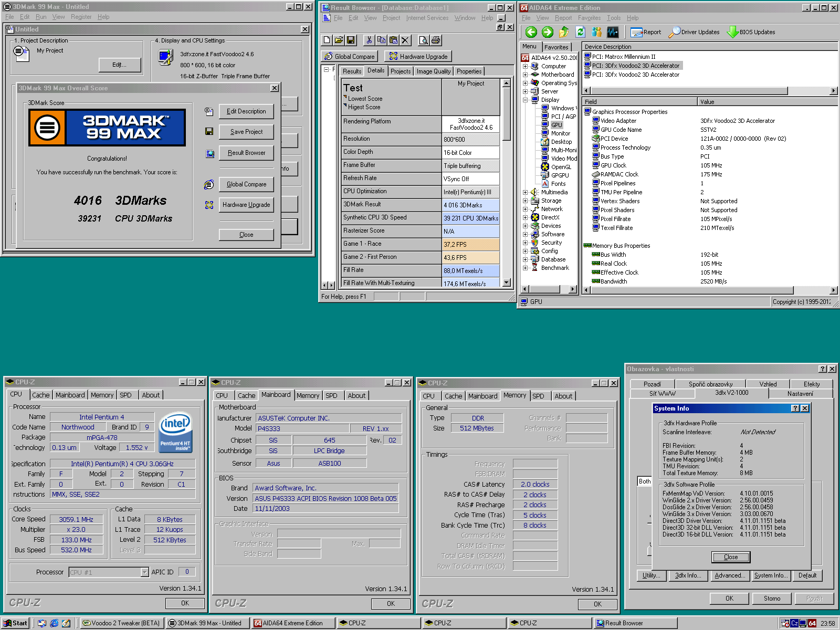Click Driver Updates in AIDA64 toolbar
This screenshot has height=630, width=840.
pos(694,32)
